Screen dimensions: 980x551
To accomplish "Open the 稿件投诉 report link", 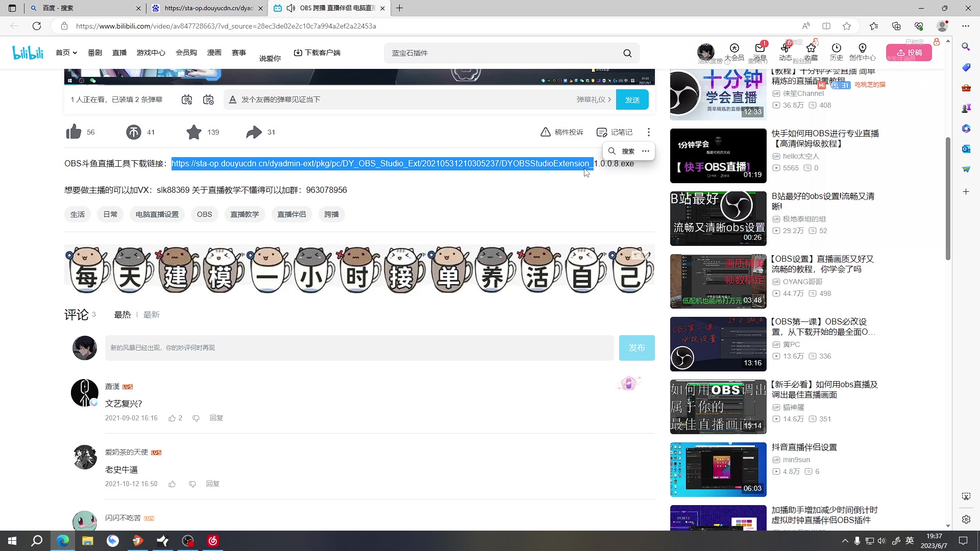I will 561,132.
